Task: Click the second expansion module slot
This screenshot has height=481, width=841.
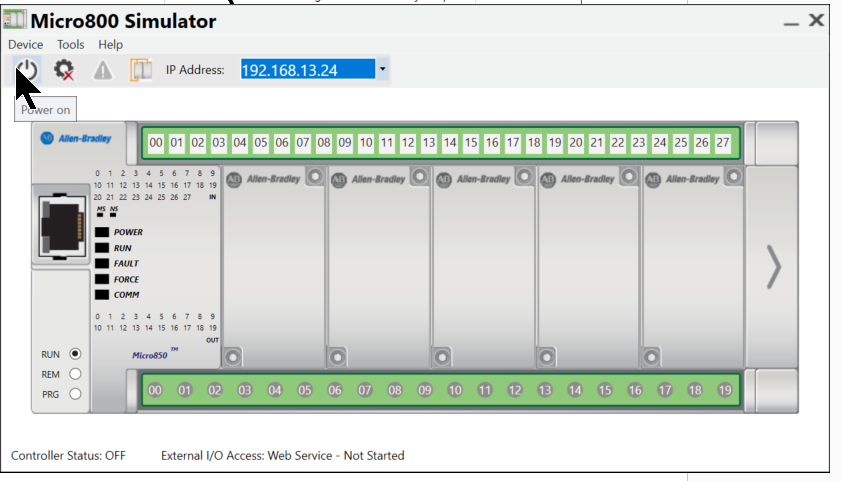Action: 379,267
